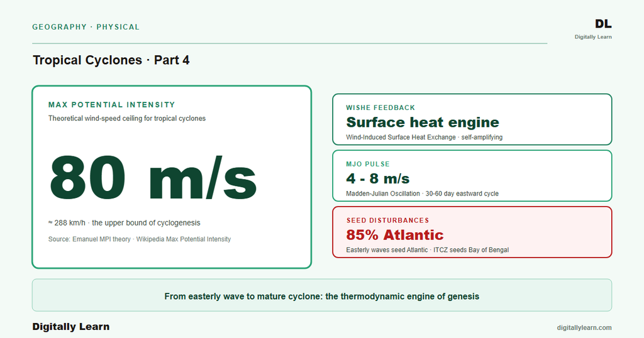
Task: Click the '85% Atlantic' red figure
Action: pos(395,235)
